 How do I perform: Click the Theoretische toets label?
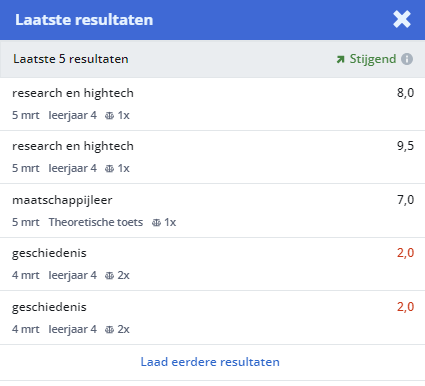(x=96, y=222)
